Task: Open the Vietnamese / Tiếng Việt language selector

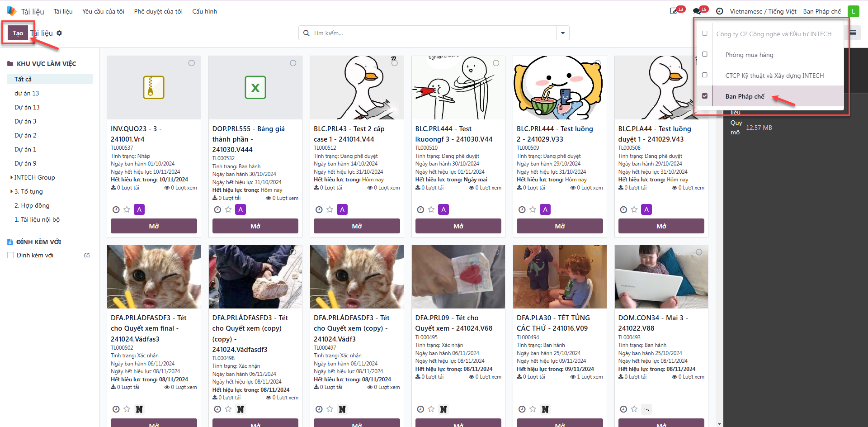Action: coord(763,11)
